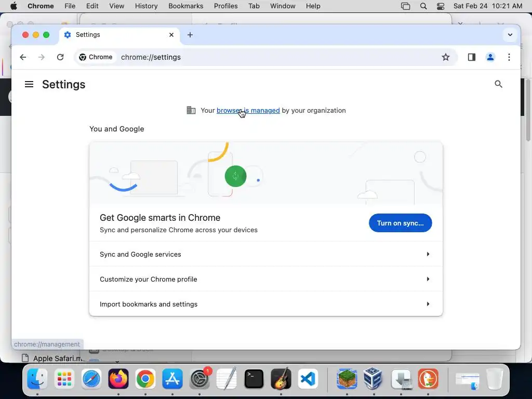Open Spotlight search in menu bar
The image size is (532, 399).
(423, 6)
